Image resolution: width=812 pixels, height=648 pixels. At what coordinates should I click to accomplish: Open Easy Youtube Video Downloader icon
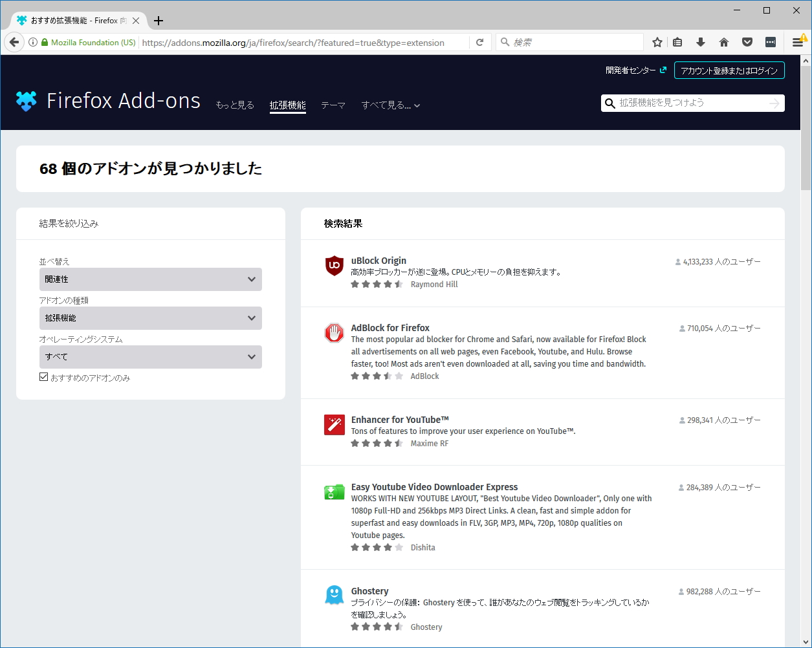coord(335,492)
